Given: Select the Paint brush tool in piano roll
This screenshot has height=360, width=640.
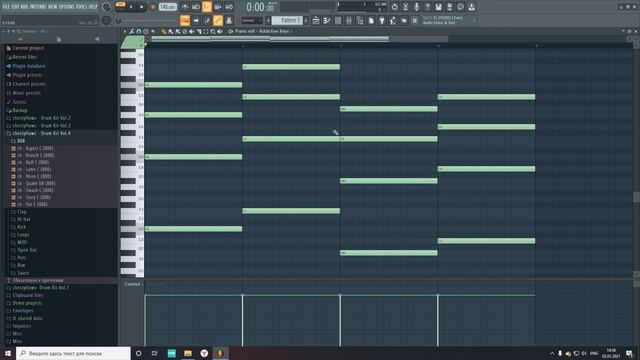Looking at the screenshot, I should [171, 31].
